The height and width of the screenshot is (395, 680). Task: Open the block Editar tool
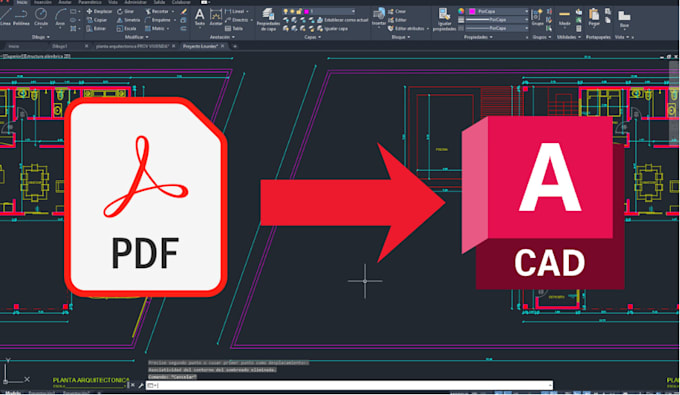(x=397, y=20)
